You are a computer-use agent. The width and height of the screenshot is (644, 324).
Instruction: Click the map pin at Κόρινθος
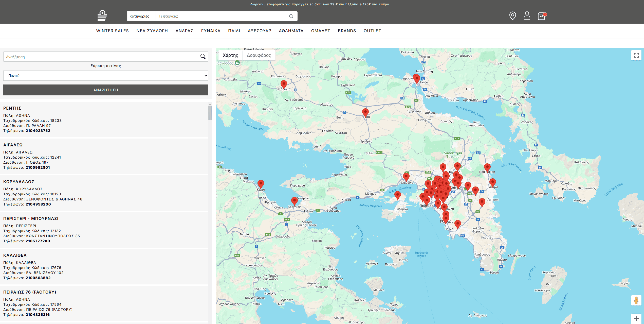tap(294, 201)
